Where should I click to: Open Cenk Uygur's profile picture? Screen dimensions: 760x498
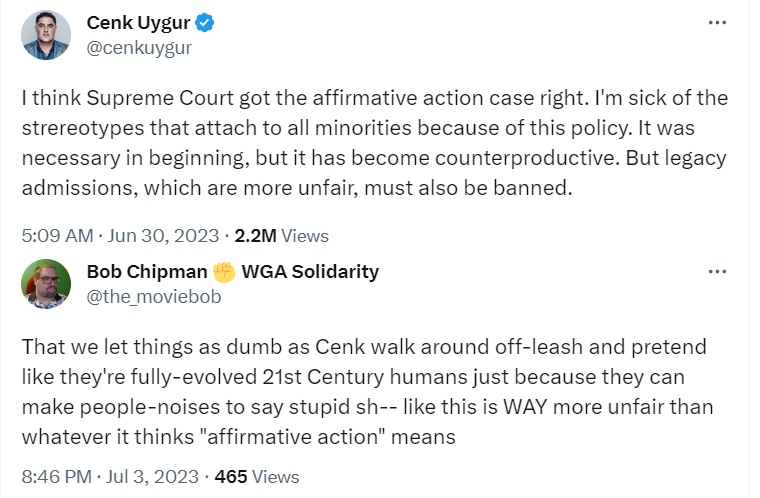pyautogui.click(x=46, y=35)
